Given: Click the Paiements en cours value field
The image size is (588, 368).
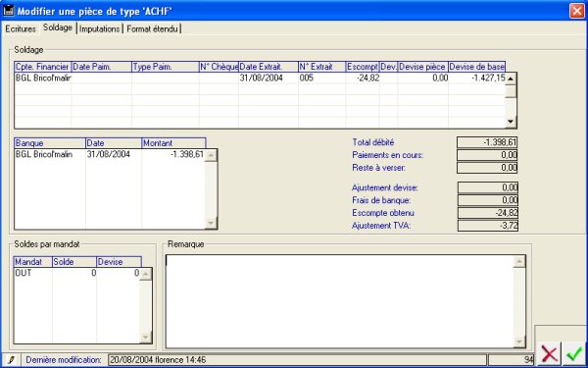Looking at the screenshot, I should pyautogui.click(x=487, y=155).
